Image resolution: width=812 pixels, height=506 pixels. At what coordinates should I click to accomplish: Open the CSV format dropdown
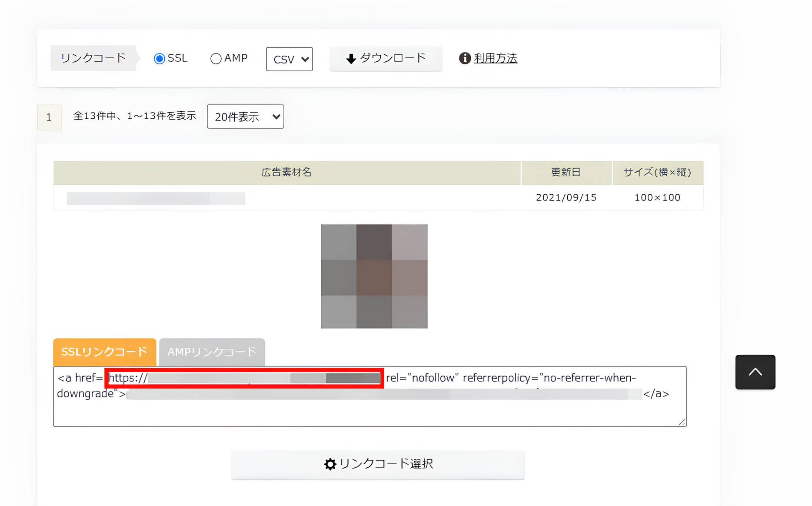289,59
